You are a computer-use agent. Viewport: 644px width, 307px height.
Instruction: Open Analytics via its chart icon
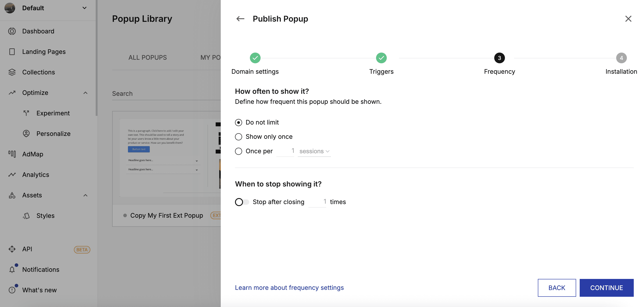(x=12, y=174)
